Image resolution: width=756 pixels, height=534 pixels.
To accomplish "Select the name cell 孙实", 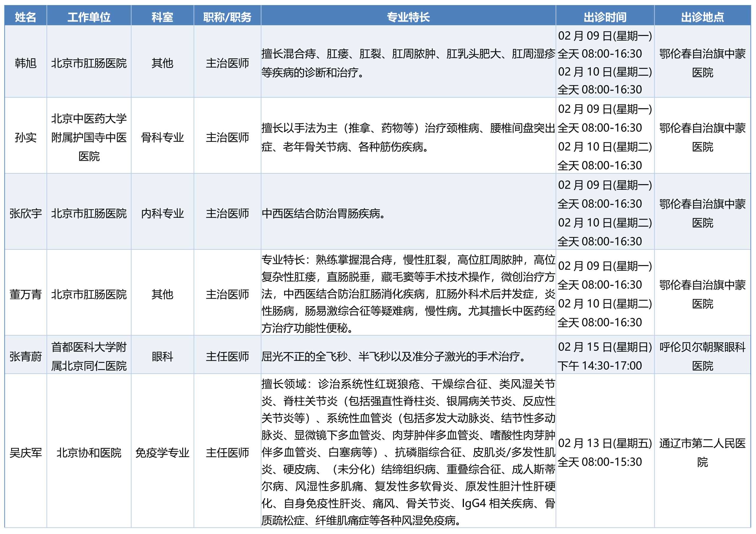I will pyautogui.click(x=25, y=137).
